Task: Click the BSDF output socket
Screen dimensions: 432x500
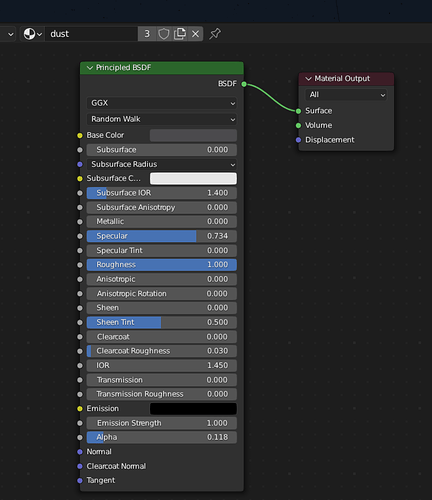Action: pos(244,84)
